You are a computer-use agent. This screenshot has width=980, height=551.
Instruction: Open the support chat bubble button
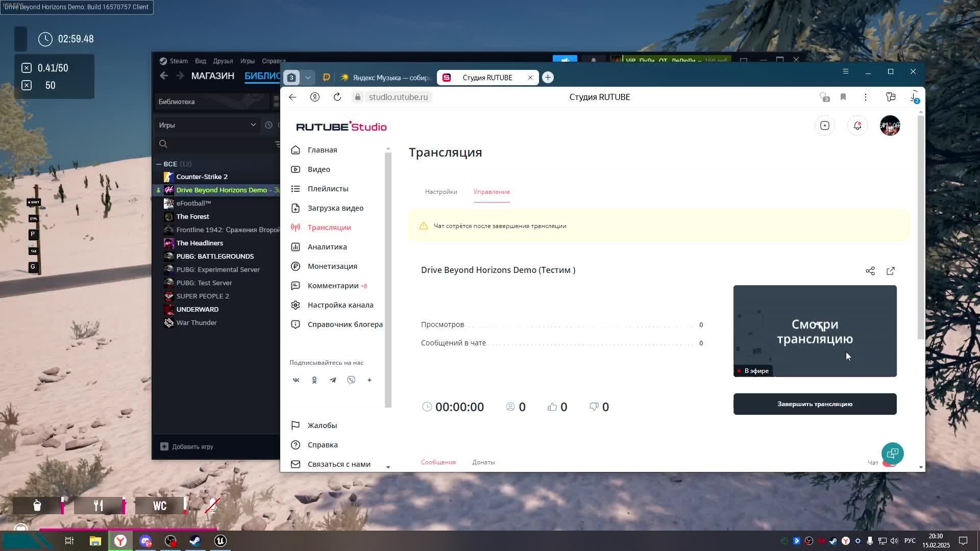[x=892, y=454]
